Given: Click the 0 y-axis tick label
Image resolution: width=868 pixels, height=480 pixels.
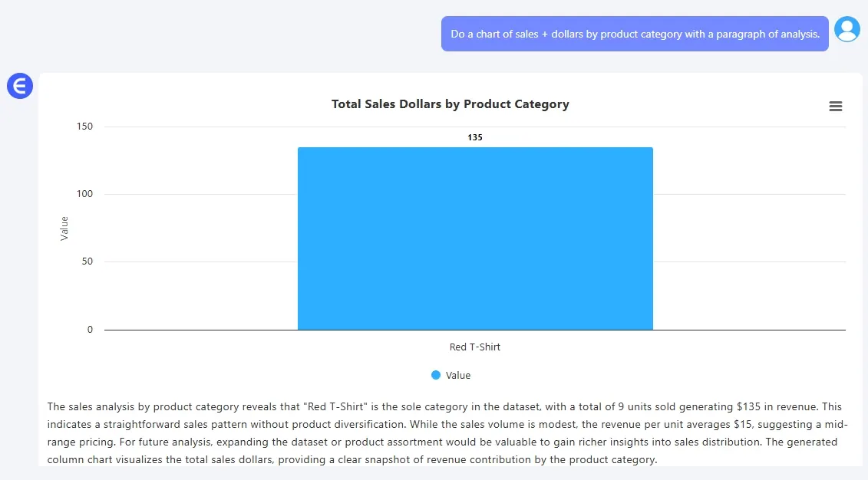Looking at the screenshot, I should pos(90,330).
